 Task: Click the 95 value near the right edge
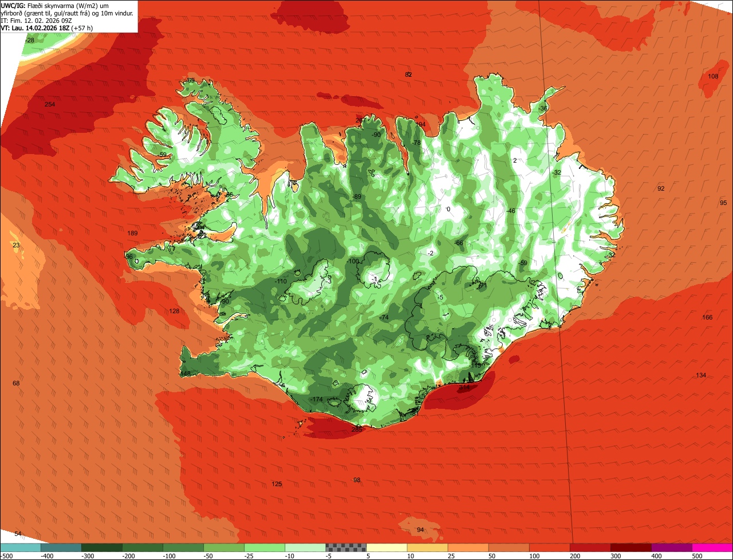click(x=723, y=203)
